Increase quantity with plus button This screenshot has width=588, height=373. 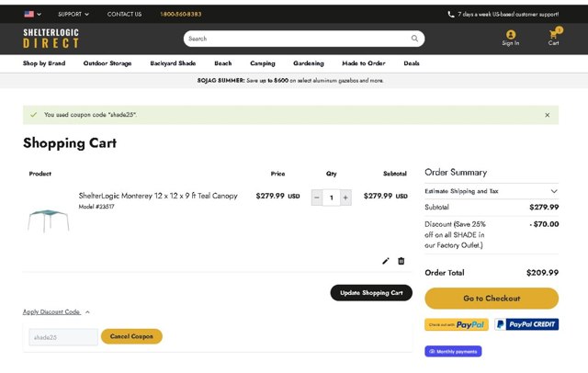[x=345, y=198]
